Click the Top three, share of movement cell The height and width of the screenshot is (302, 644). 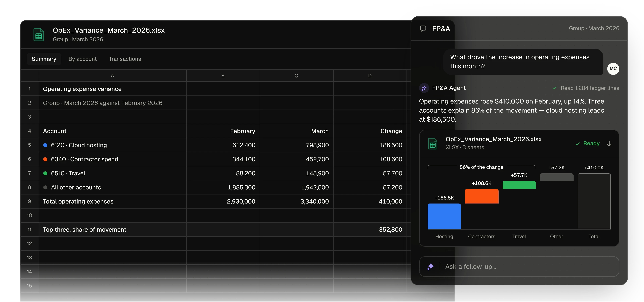113,229
